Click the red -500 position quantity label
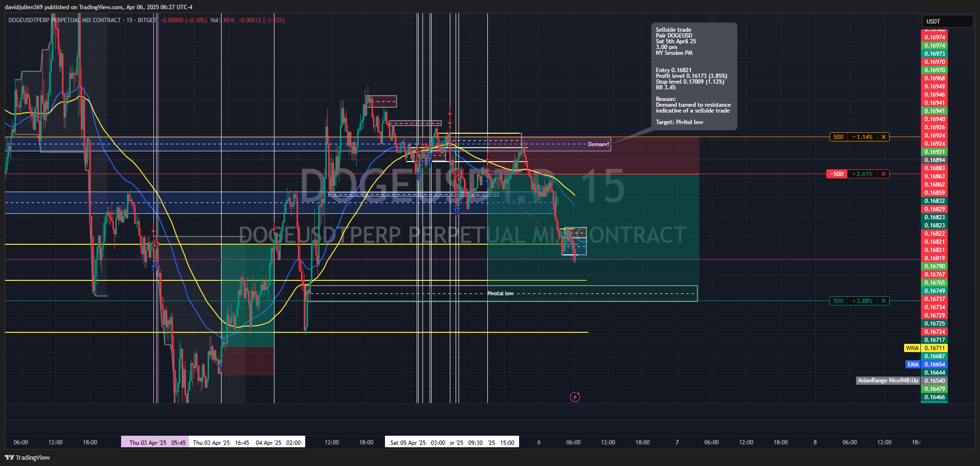This screenshot has height=466, width=980. point(837,174)
